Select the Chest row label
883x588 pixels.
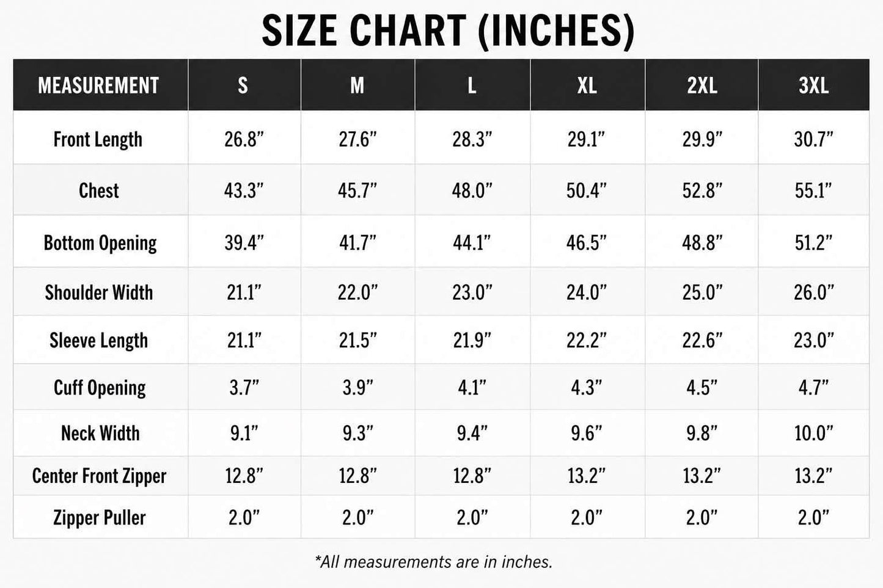point(98,191)
